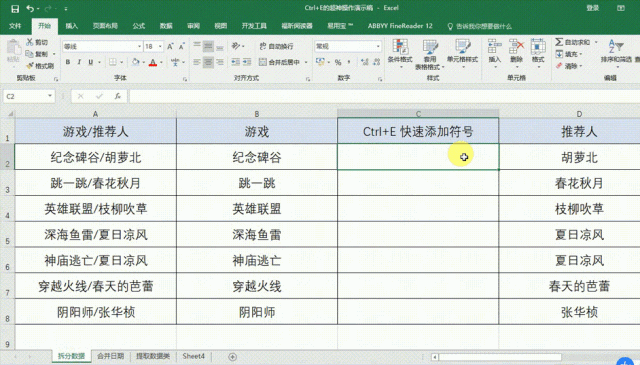Image resolution: width=640 pixels, height=365 pixels.
Task: Switch to sheet tab Sheet4
Action: pyautogui.click(x=193, y=356)
